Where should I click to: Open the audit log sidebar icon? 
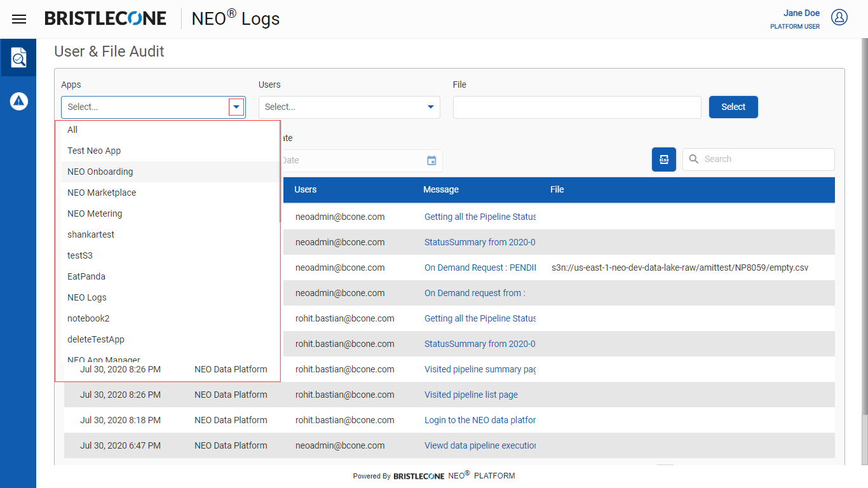click(19, 58)
